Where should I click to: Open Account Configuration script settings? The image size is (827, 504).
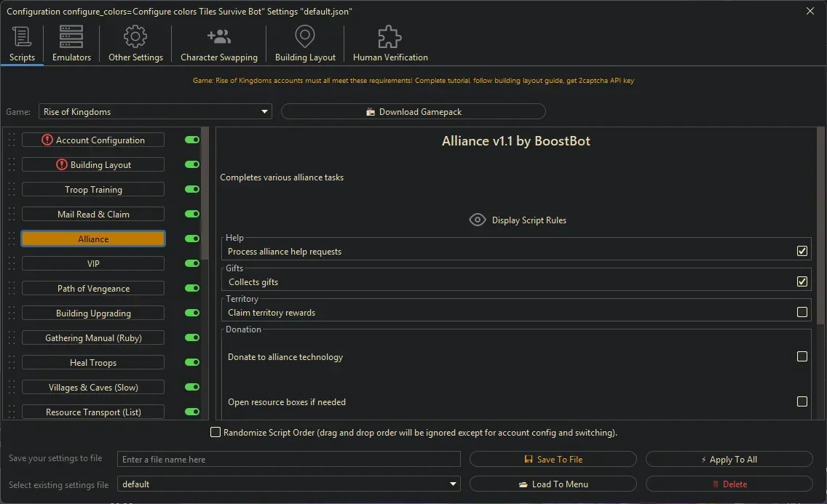(x=93, y=140)
